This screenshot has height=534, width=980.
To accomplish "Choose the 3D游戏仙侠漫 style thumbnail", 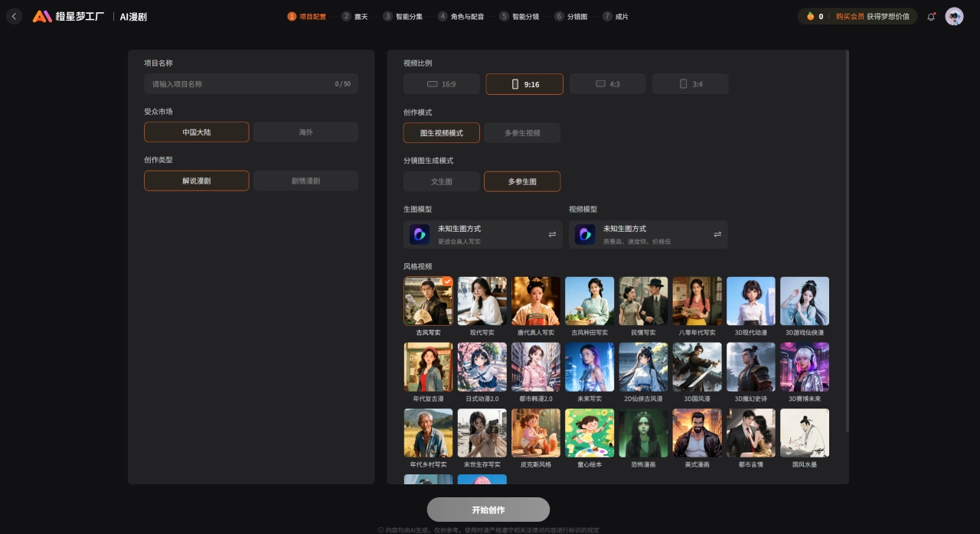I will pos(805,301).
